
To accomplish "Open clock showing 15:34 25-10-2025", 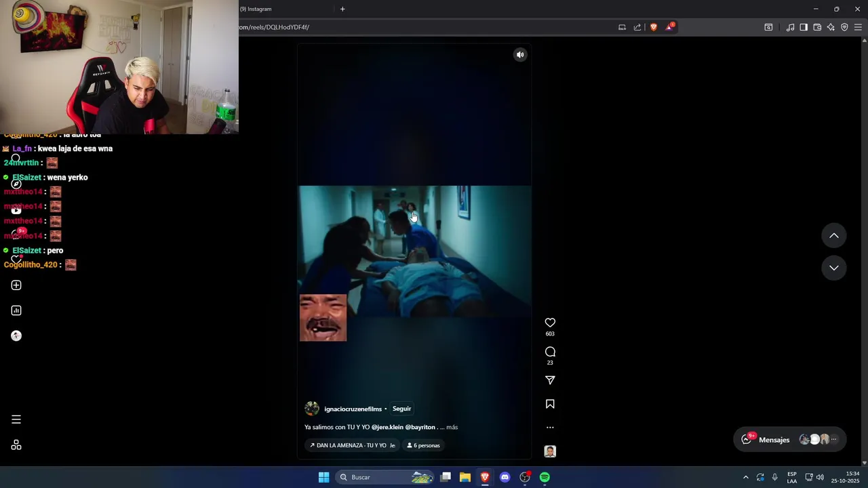I will coord(845,477).
